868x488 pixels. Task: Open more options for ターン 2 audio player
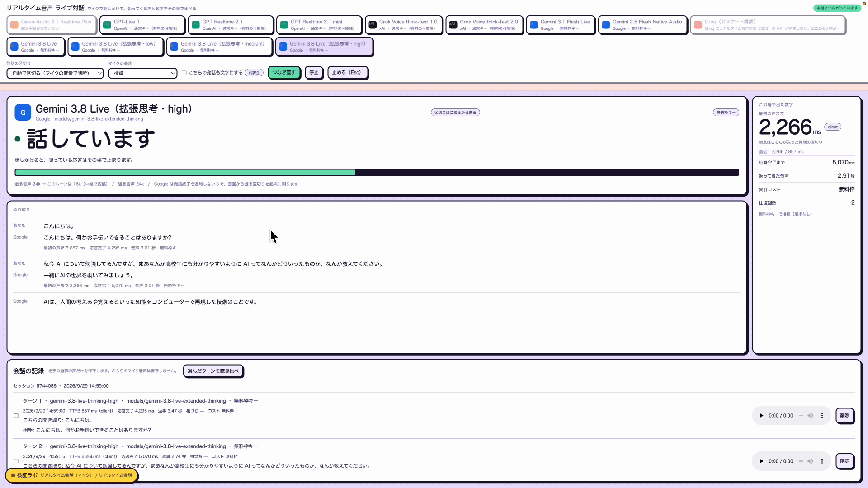pyautogui.click(x=822, y=461)
